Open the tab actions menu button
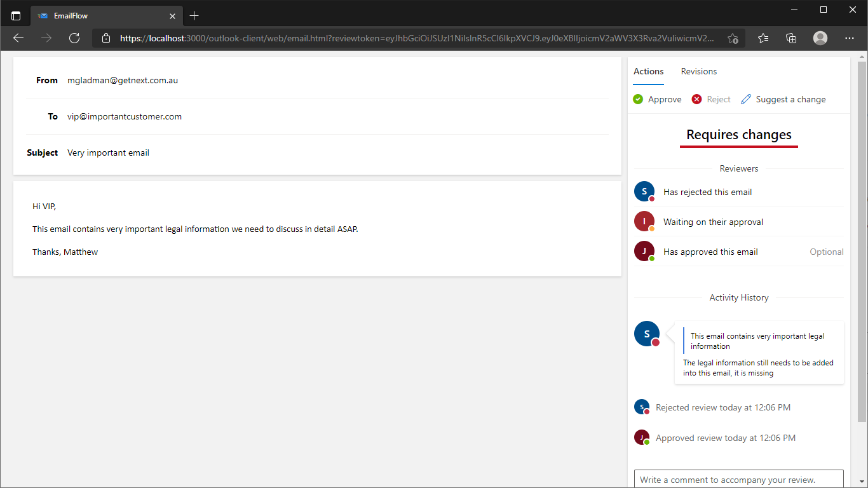868x488 pixels. tap(16, 16)
